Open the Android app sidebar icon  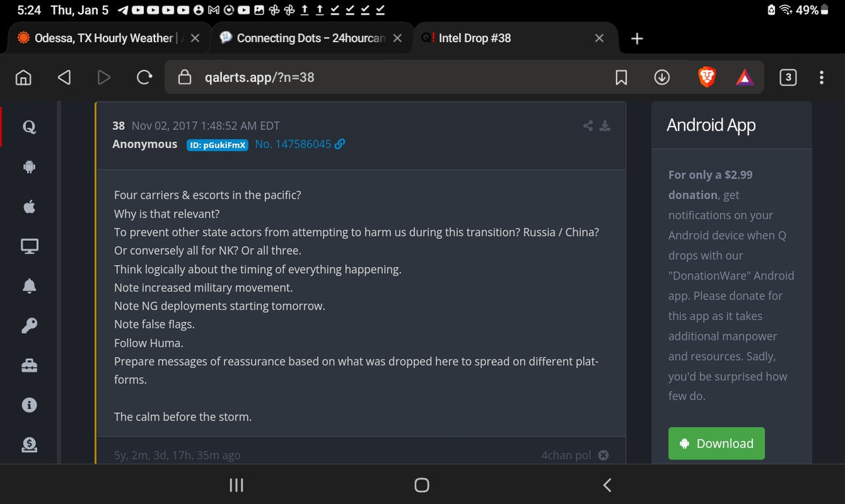(x=29, y=167)
